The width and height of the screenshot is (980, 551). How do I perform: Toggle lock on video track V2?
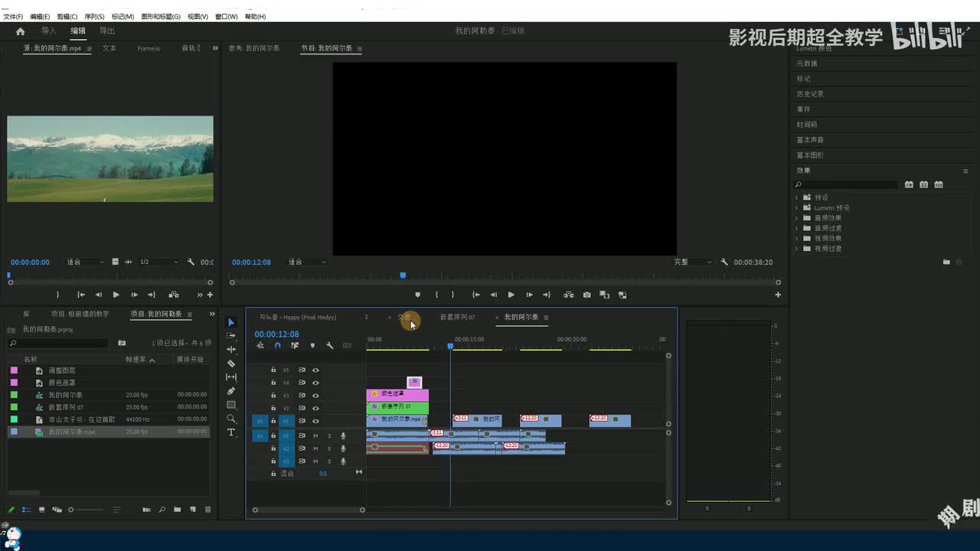click(x=273, y=409)
